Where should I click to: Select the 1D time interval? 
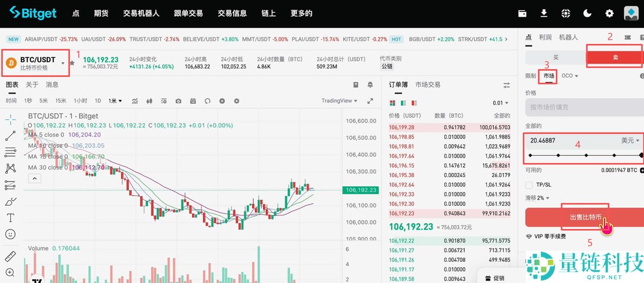pos(98,101)
